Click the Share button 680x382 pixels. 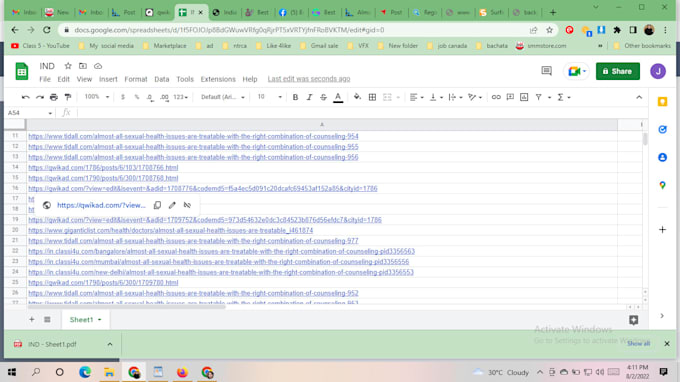[618, 71]
